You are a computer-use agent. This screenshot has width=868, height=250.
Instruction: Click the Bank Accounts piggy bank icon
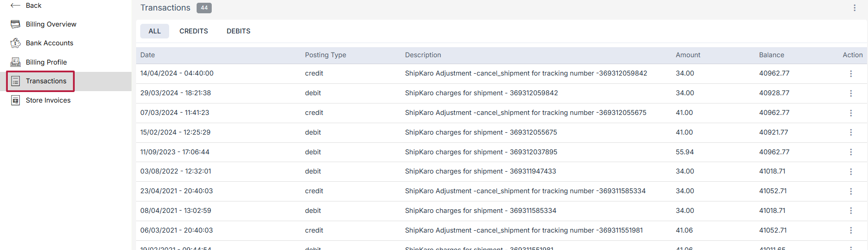coord(16,43)
